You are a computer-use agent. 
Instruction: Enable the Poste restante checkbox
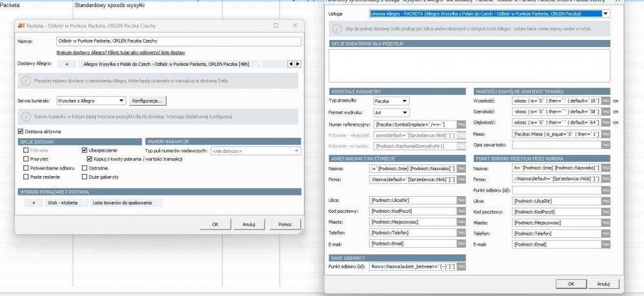26,177
